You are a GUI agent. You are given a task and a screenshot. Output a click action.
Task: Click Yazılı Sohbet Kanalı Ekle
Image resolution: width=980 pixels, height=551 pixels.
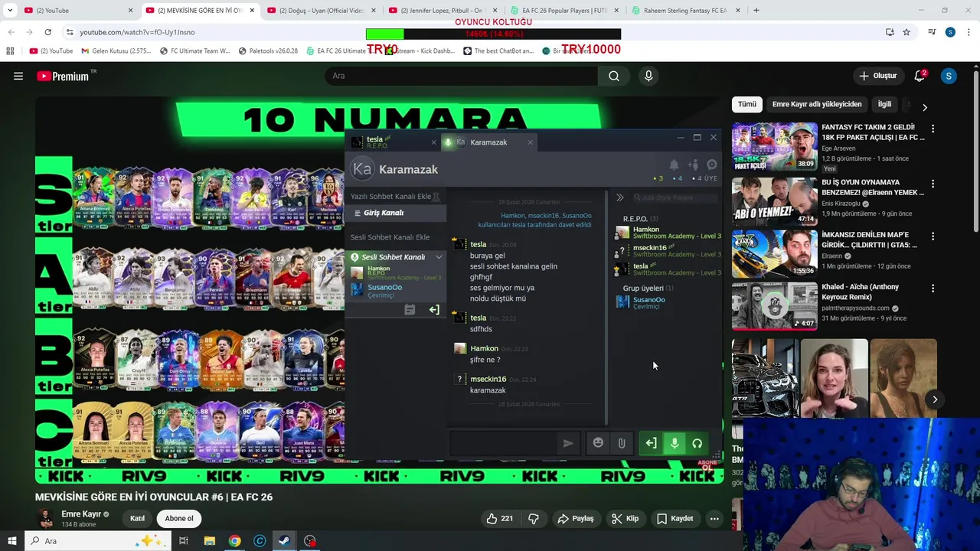390,197
